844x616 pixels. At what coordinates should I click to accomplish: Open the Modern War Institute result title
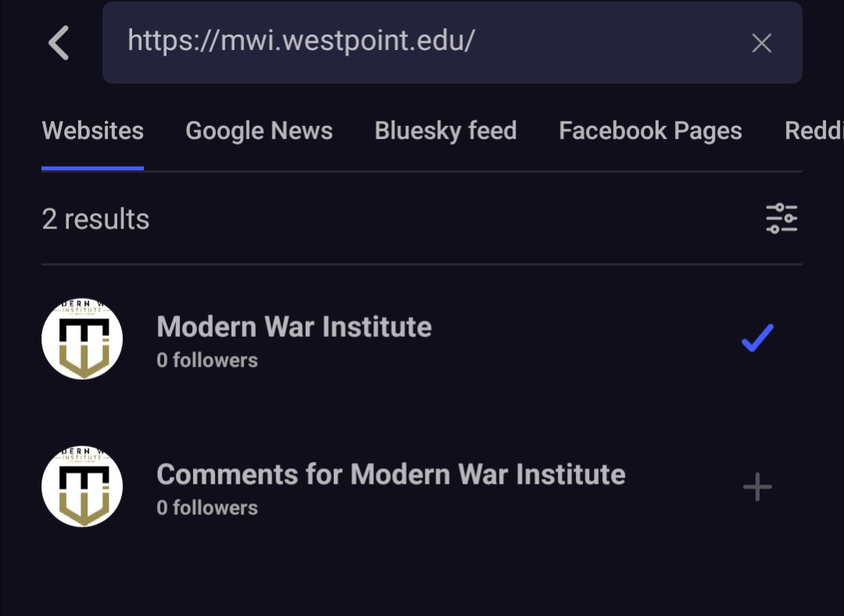pyautogui.click(x=294, y=327)
